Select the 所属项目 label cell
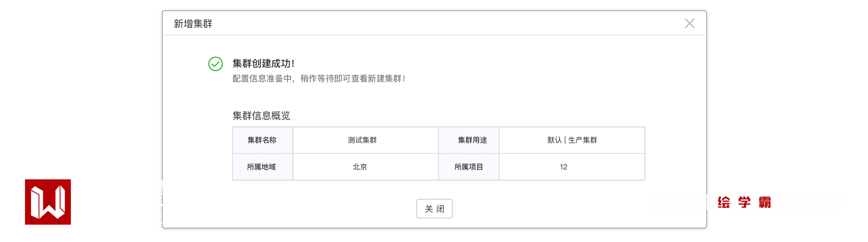 [468, 167]
